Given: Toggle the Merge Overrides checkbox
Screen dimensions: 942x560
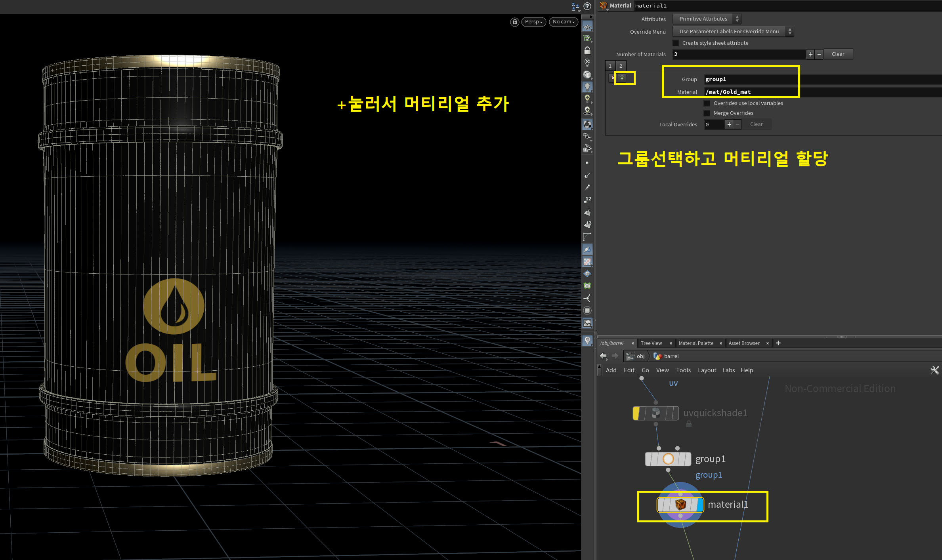Looking at the screenshot, I should (x=707, y=113).
